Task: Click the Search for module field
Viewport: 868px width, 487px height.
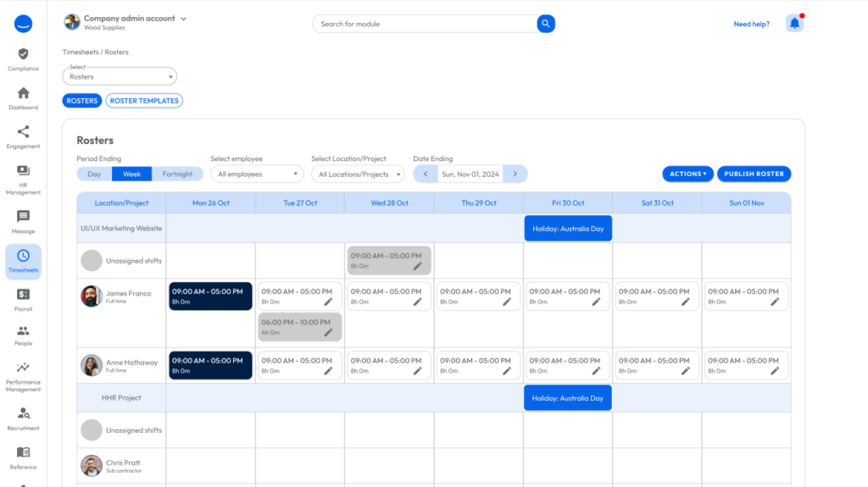Action: pyautogui.click(x=424, y=24)
